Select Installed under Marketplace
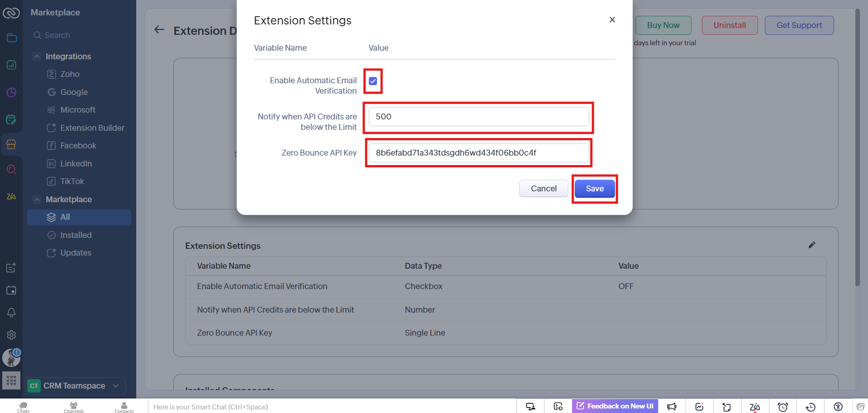Viewport: 868px width, 413px height. click(76, 235)
